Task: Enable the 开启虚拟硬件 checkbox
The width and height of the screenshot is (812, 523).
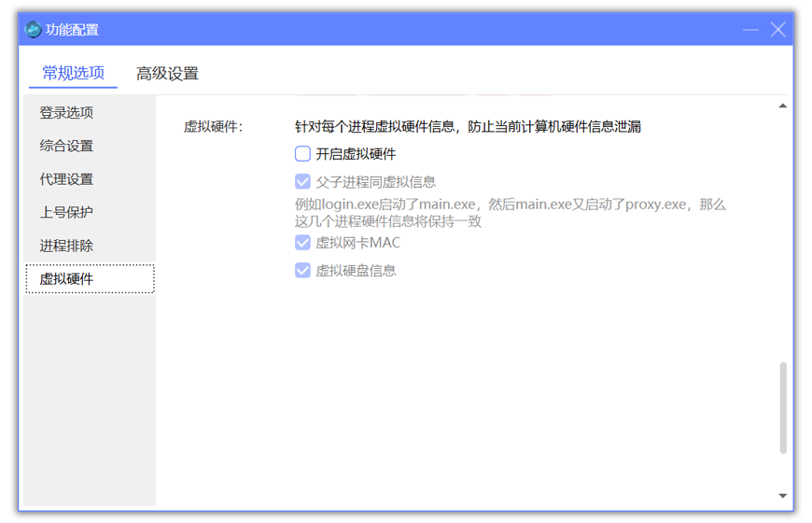Action: (x=302, y=154)
